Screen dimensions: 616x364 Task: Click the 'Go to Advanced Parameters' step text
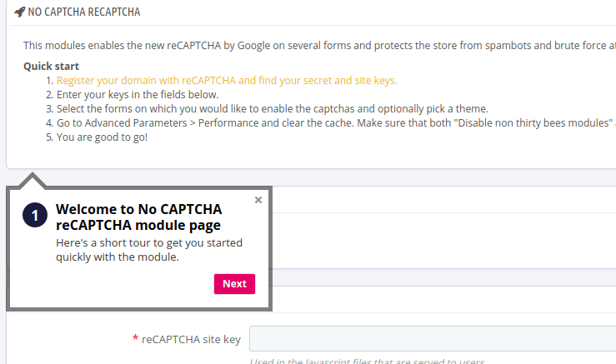coord(336,123)
